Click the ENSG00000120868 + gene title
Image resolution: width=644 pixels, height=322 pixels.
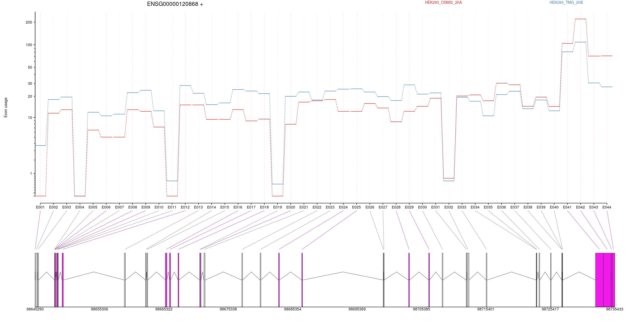pos(175,4)
